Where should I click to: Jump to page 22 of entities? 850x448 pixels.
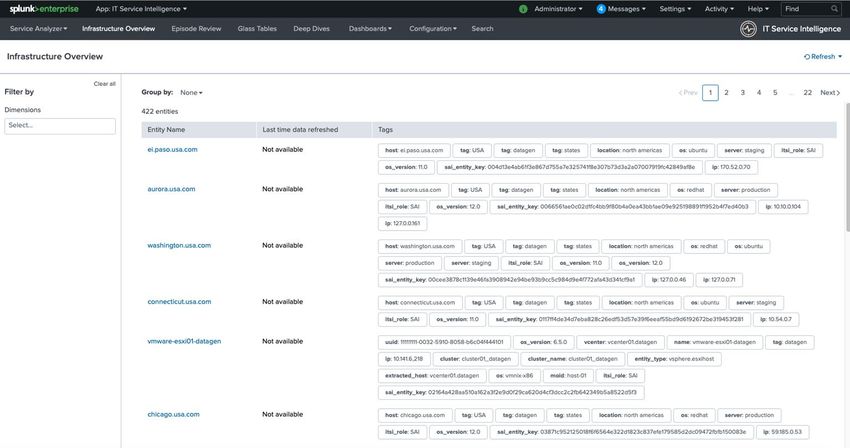808,93
